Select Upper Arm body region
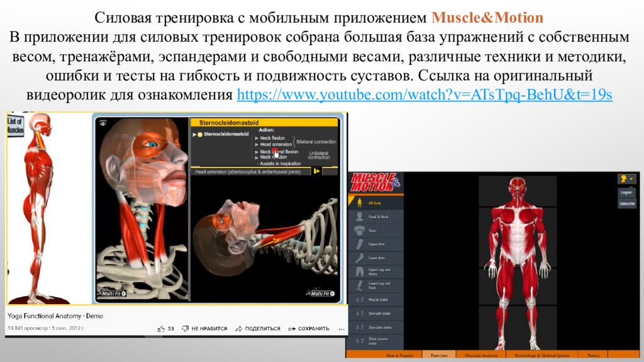644x362 pixels. [376, 244]
